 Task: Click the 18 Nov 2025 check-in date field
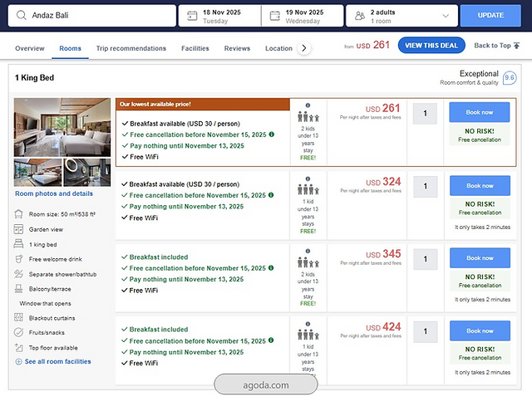pyautogui.click(x=219, y=16)
